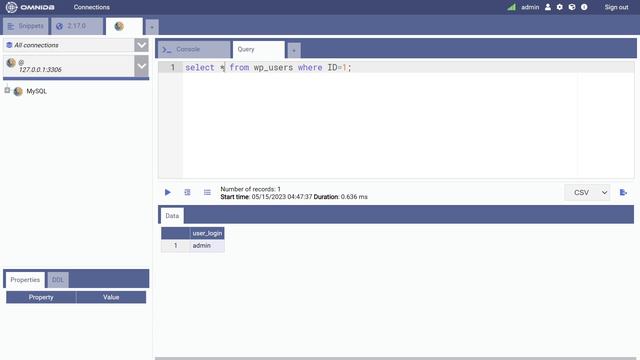
Task: Click the Number of records text
Action: pyautogui.click(x=251, y=189)
